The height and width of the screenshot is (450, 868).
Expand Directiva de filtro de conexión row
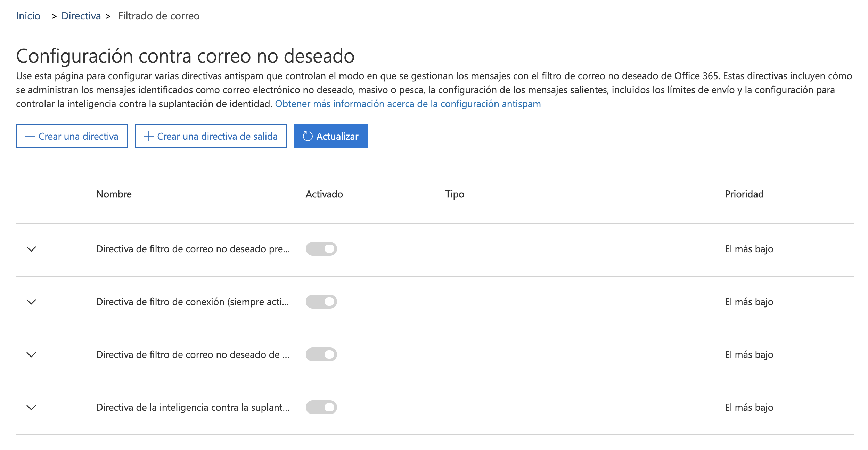coord(31,302)
